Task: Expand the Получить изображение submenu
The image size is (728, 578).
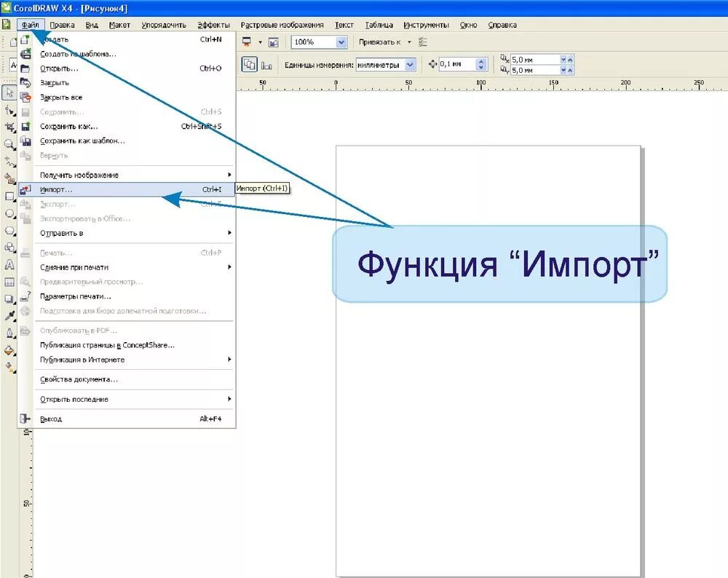Action: point(126,175)
